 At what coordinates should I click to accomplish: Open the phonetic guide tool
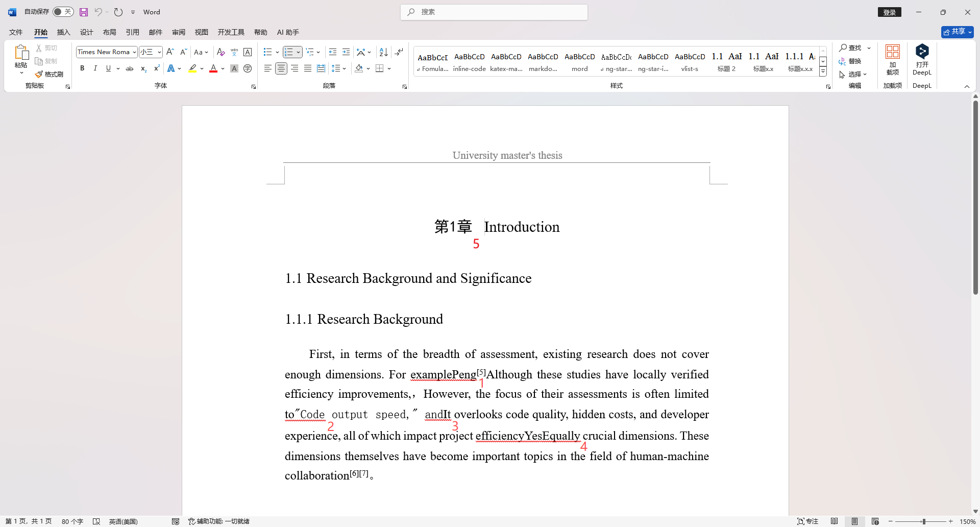[234, 52]
